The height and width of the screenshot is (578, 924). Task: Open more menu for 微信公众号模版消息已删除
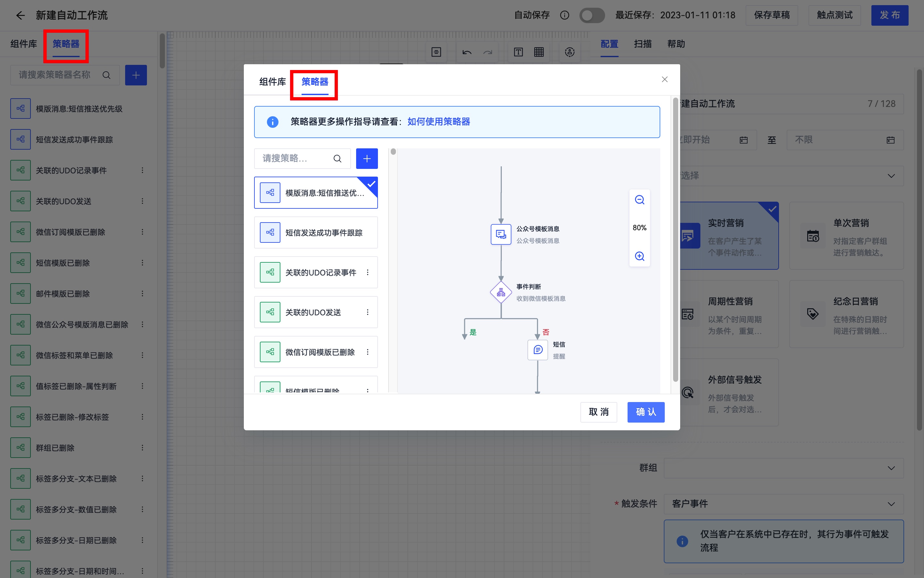tap(142, 325)
